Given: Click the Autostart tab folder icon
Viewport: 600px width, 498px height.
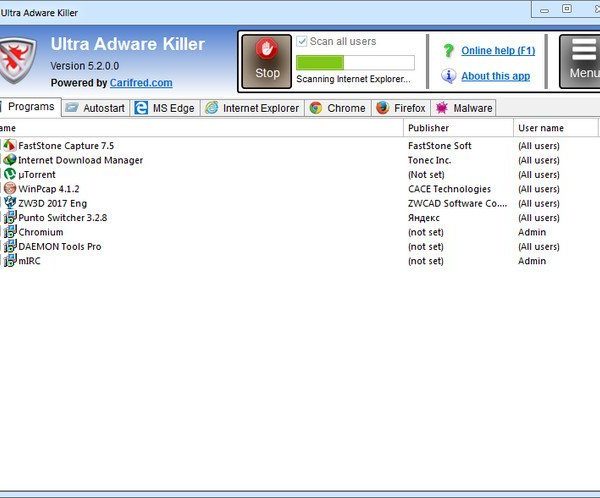Looking at the screenshot, I should [72, 108].
